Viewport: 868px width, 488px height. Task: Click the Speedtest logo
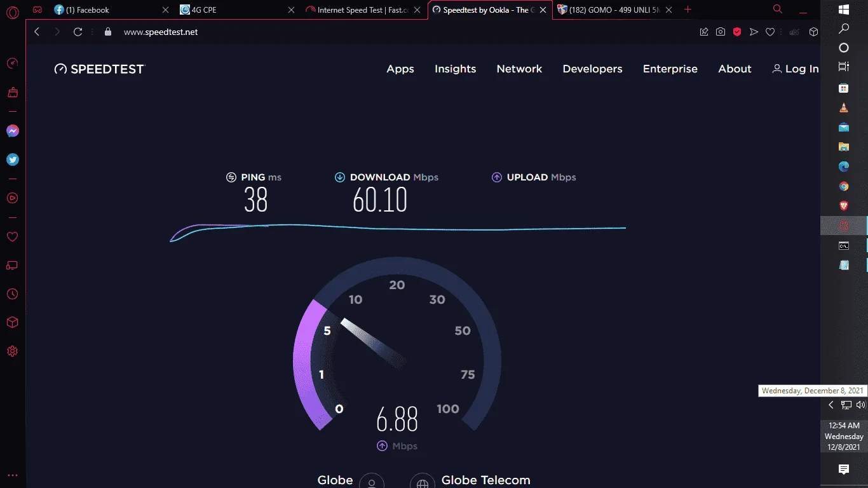point(100,69)
